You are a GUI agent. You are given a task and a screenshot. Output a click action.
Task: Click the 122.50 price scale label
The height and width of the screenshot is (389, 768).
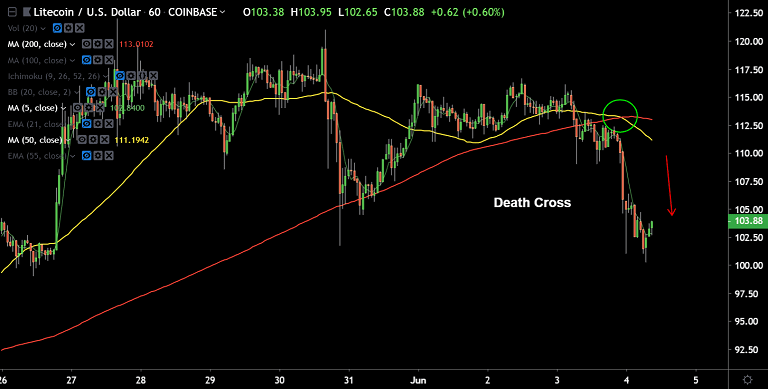coord(748,14)
